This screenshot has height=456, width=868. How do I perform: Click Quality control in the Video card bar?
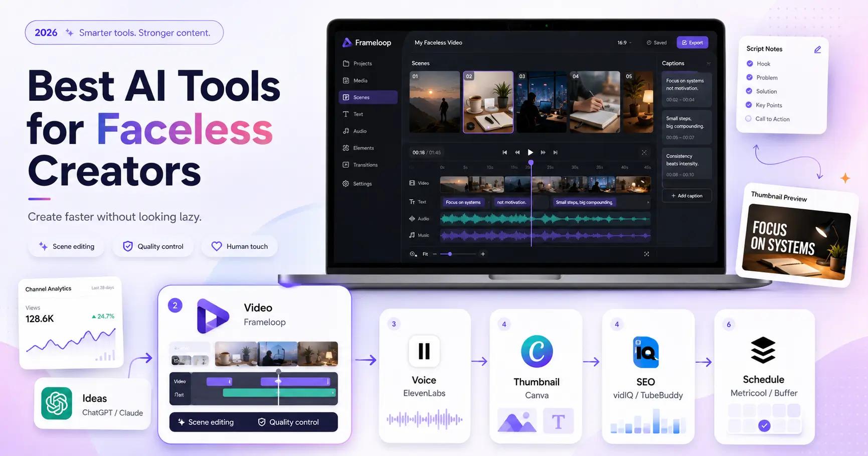coord(288,422)
